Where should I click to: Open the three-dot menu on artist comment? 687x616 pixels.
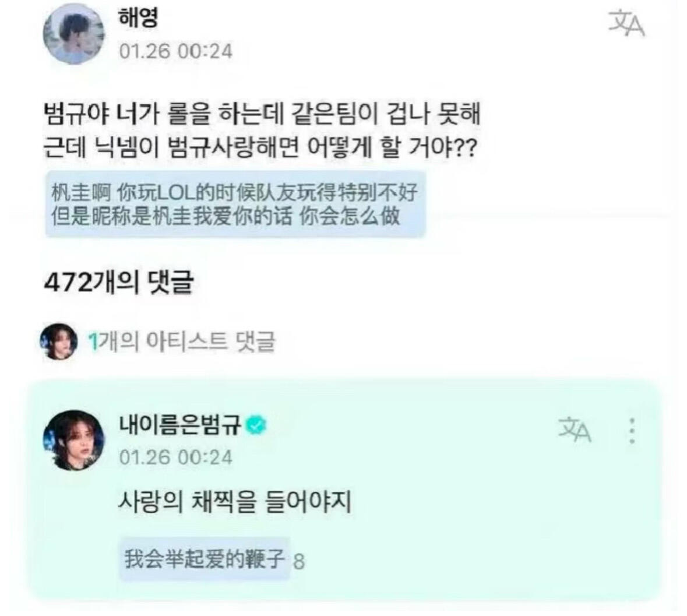(632, 430)
